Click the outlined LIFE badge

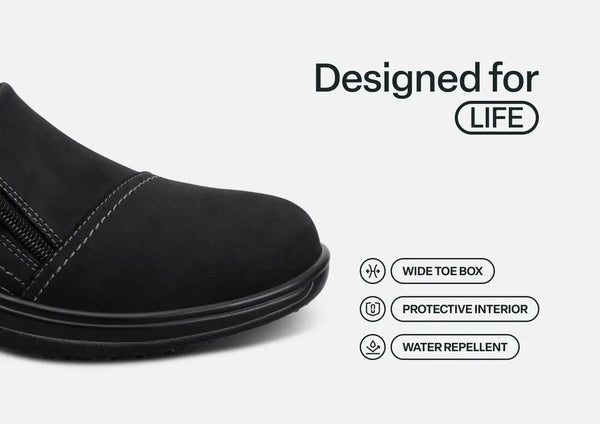pyautogui.click(x=497, y=118)
